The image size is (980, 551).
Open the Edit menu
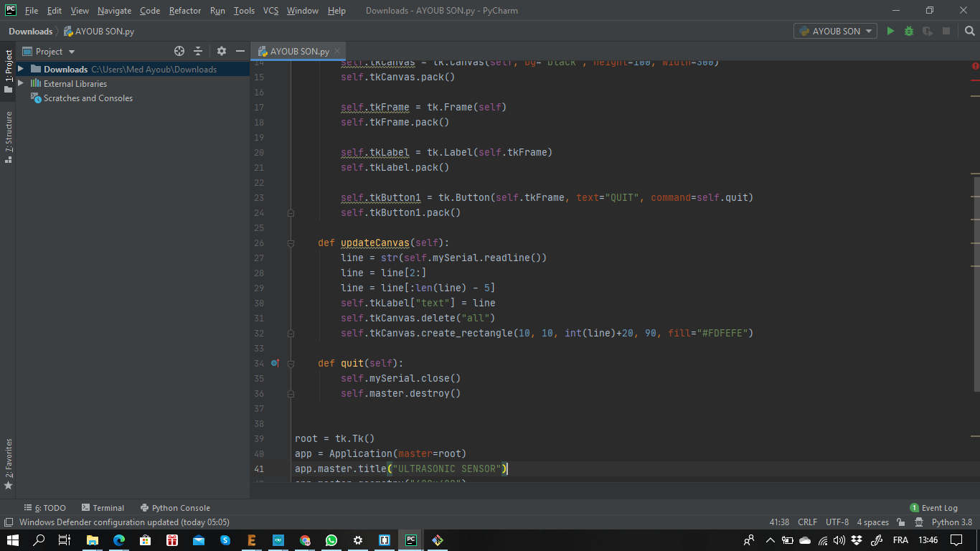click(x=55, y=11)
